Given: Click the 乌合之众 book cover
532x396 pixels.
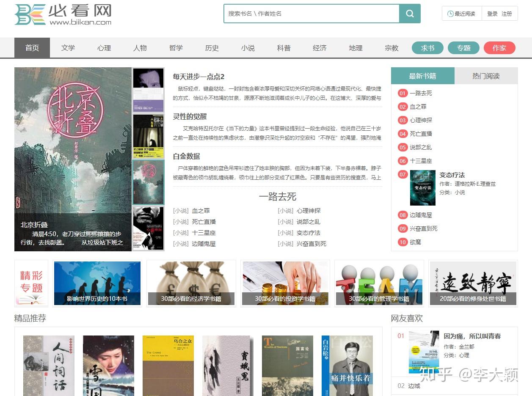Looking at the screenshot, I should coord(168,366).
